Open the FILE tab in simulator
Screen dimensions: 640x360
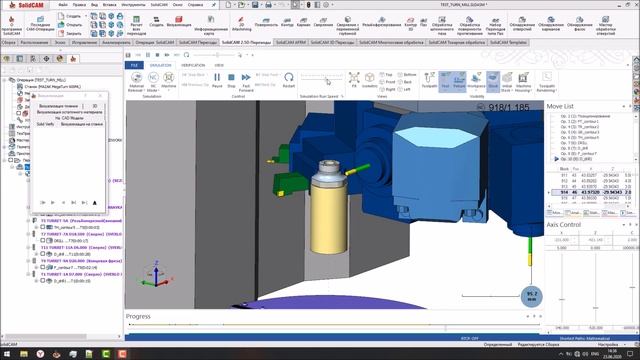pyautogui.click(x=134, y=65)
